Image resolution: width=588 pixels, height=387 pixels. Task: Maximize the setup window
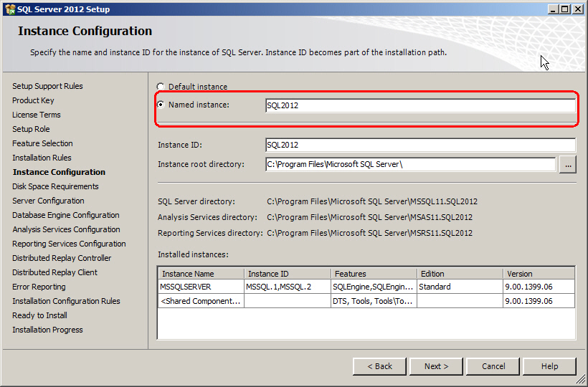(566, 9)
